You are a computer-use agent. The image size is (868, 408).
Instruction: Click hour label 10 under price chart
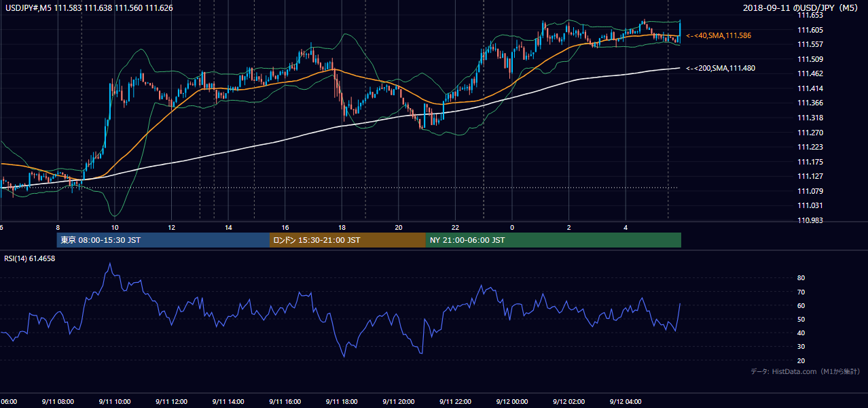(x=115, y=228)
